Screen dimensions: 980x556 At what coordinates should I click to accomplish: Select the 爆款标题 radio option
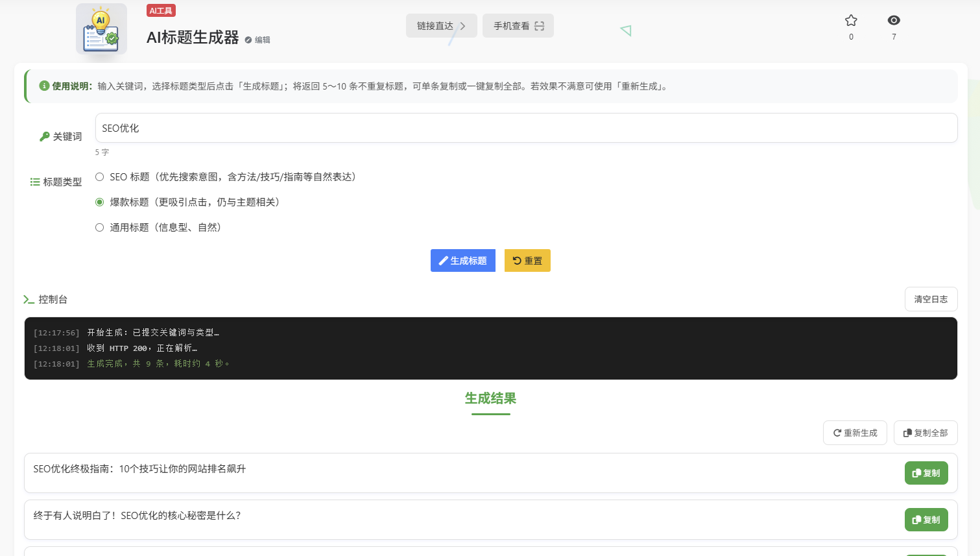pos(99,202)
